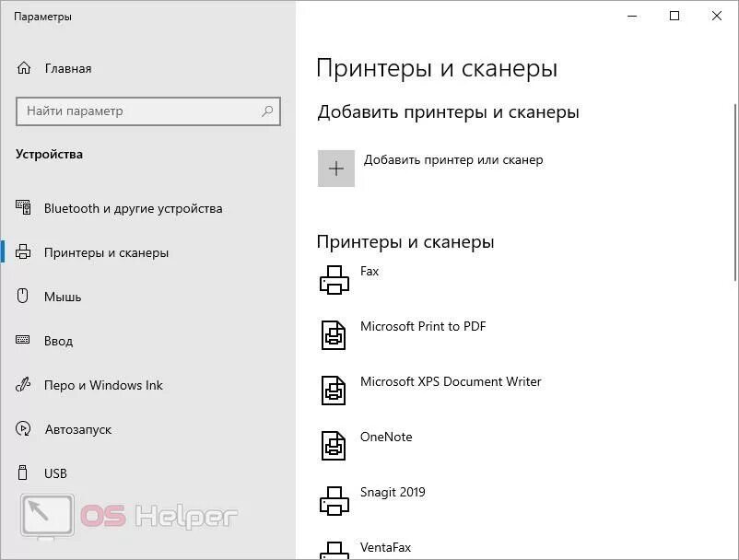This screenshot has height=560, width=739.
Task: Click the OneNote printer icon
Action: [334, 445]
